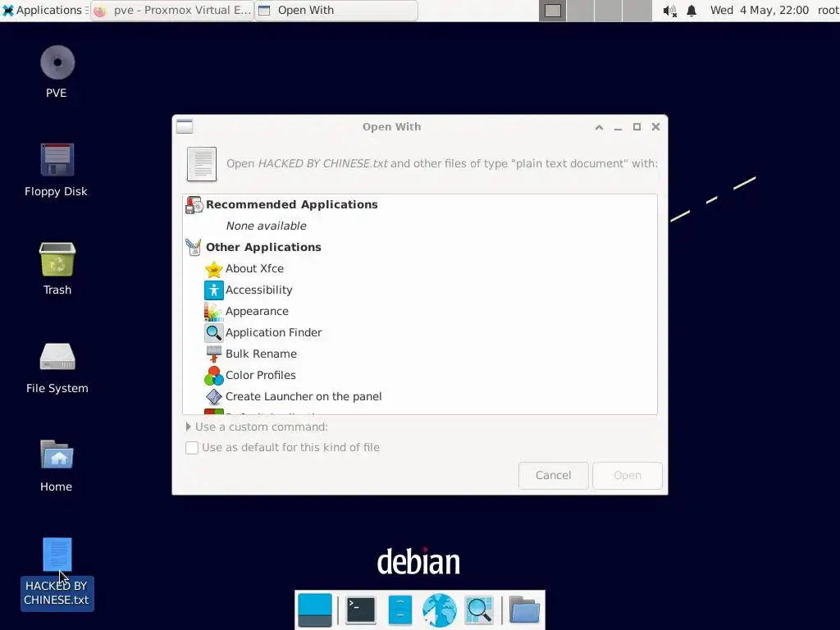Click the Color Profiles icon
Screen dimensions: 840x630
click(x=214, y=376)
